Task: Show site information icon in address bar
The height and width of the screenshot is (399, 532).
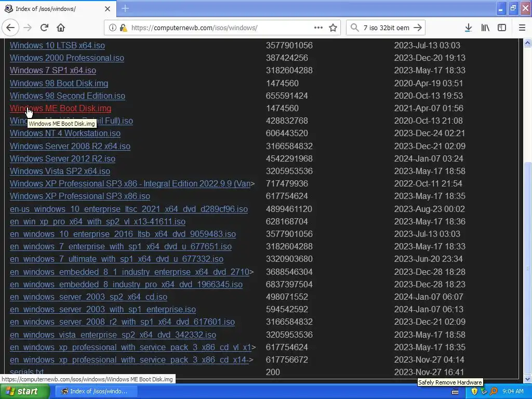Action: pos(112,28)
